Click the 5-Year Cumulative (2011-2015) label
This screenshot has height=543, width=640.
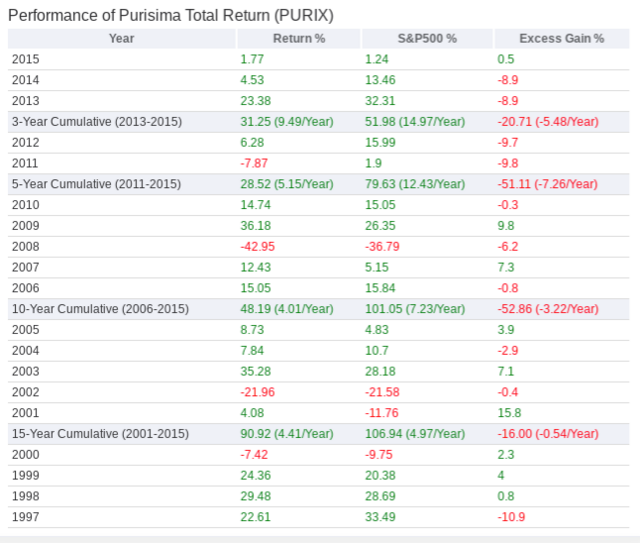click(96, 184)
